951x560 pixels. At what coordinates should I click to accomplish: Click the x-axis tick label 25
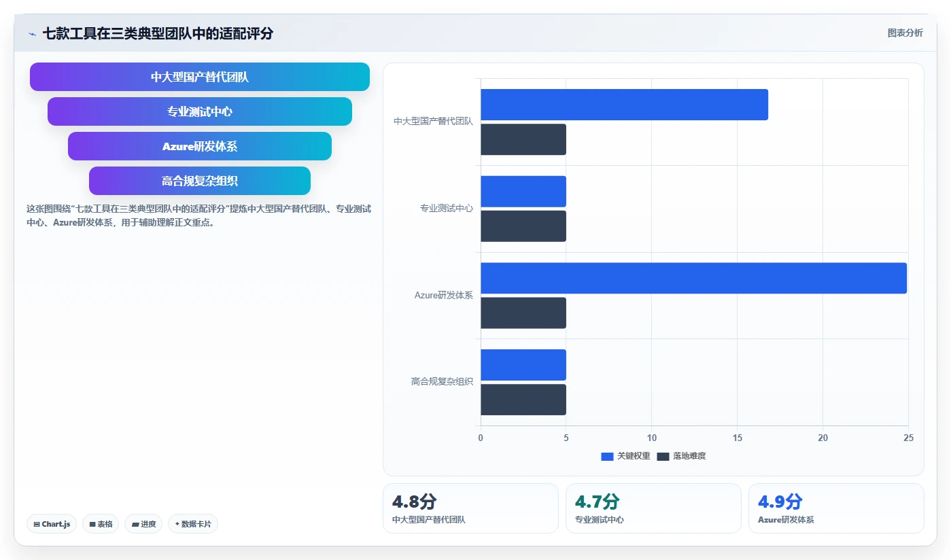pyautogui.click(x=908, y=438)
